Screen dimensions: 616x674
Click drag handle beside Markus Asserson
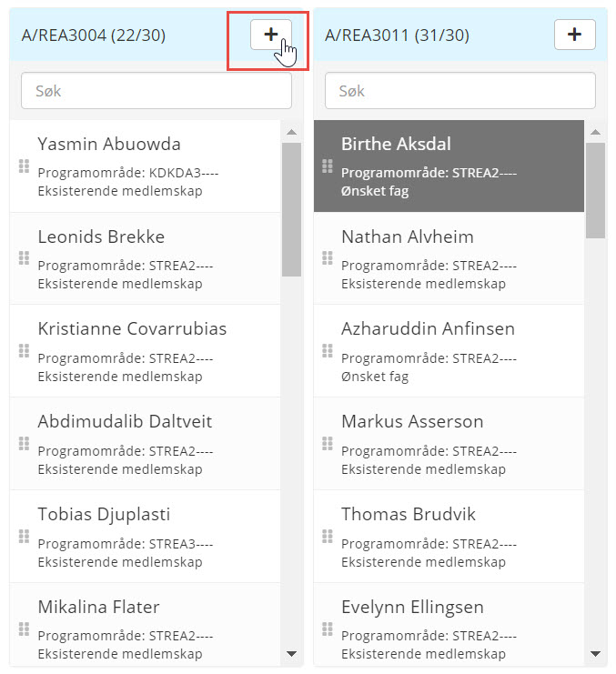point(328,444)
